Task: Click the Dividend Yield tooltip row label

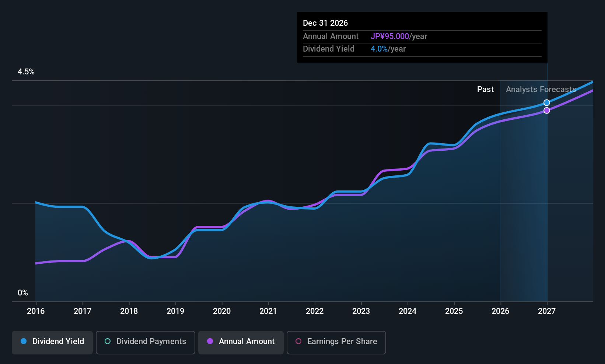Action: click(x=329, y=49)
